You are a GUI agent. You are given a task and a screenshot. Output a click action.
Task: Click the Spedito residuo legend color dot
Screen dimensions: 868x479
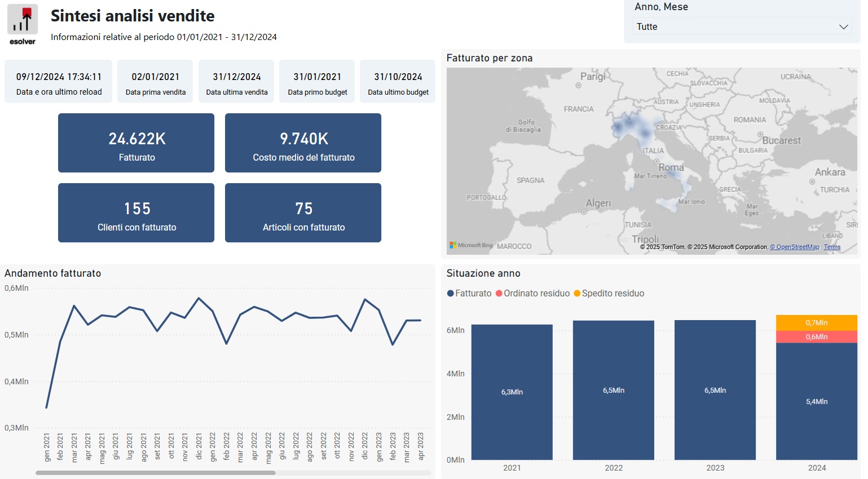(577, 294)
